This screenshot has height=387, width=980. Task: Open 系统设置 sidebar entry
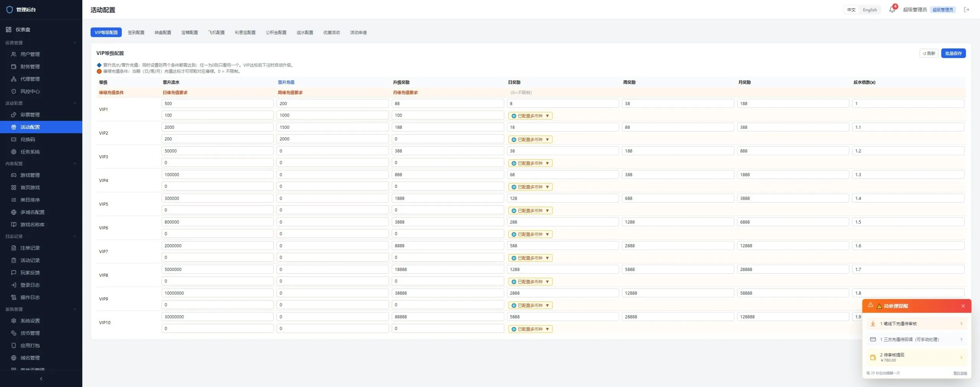pyautogui.click(x=41, y=321)
